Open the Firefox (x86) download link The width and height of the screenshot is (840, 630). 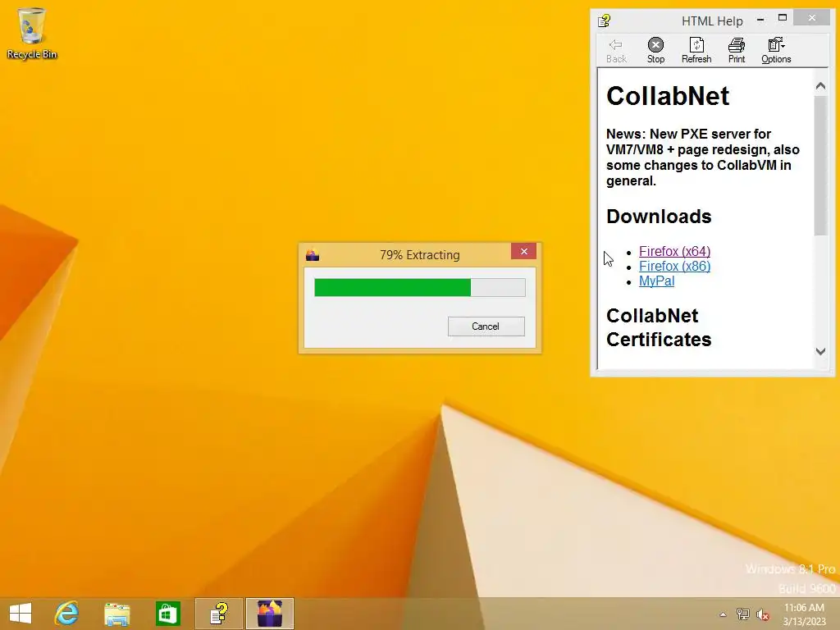(x=674, y=267)
